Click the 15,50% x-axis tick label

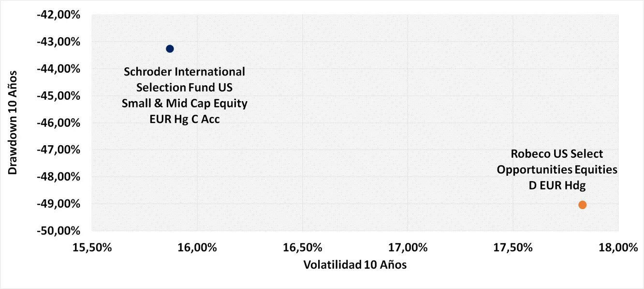click(91, 248)
